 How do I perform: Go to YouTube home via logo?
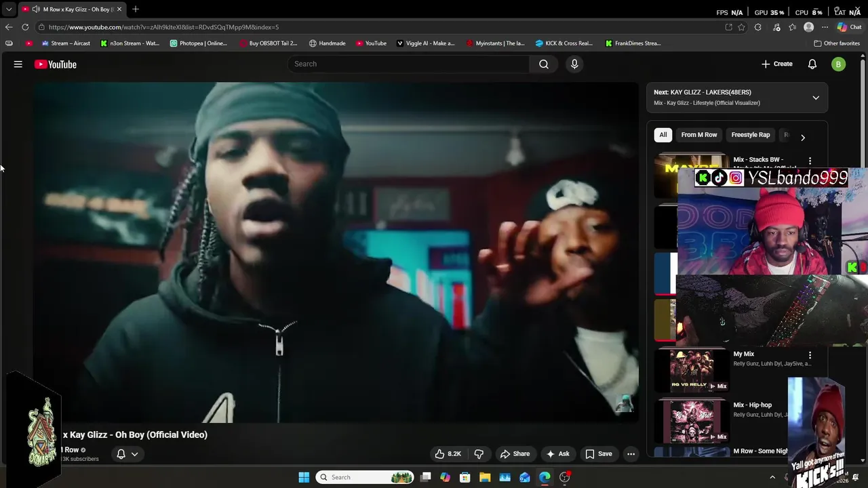[x=56, y=64]
